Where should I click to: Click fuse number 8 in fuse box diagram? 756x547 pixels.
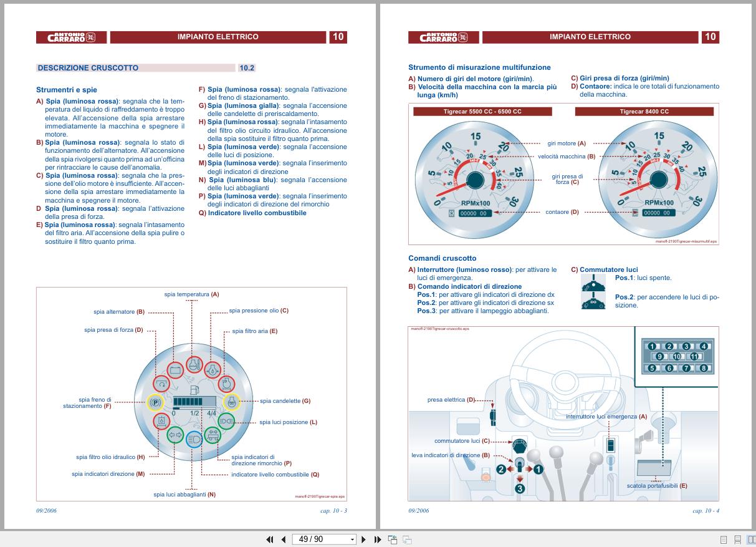704,368
